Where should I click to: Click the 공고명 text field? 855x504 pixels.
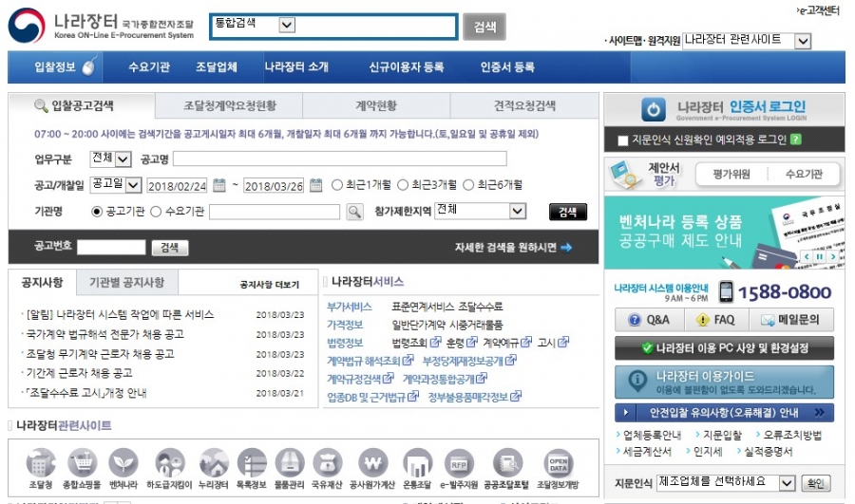point(340,159)
